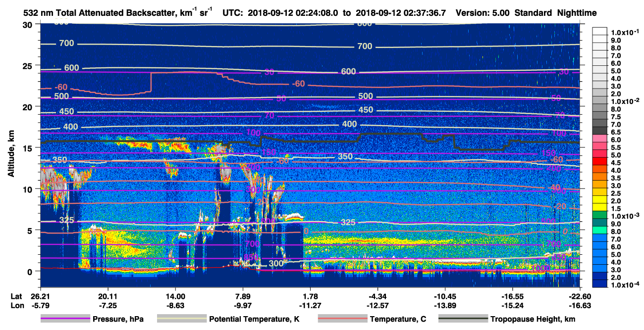Select longitude value -8.63
This screenshot has width=644, height=330.
(x=175, y=305)
